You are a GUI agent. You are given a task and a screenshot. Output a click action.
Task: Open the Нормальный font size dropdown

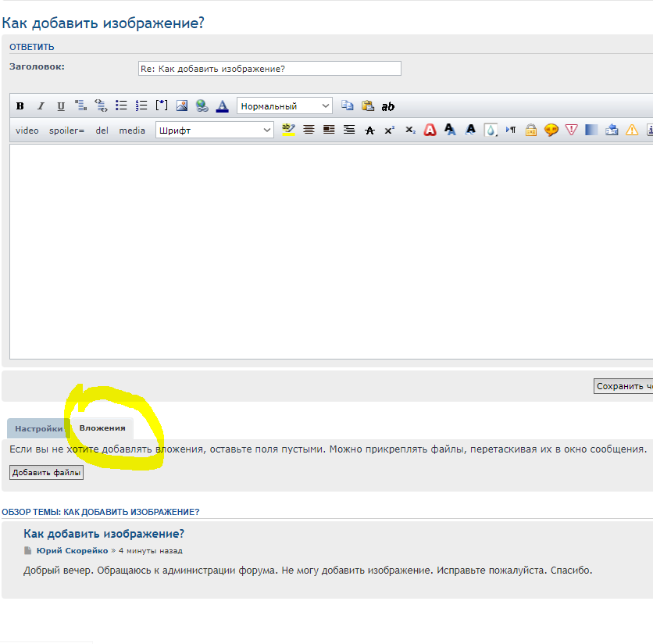[x=284, y=106]
